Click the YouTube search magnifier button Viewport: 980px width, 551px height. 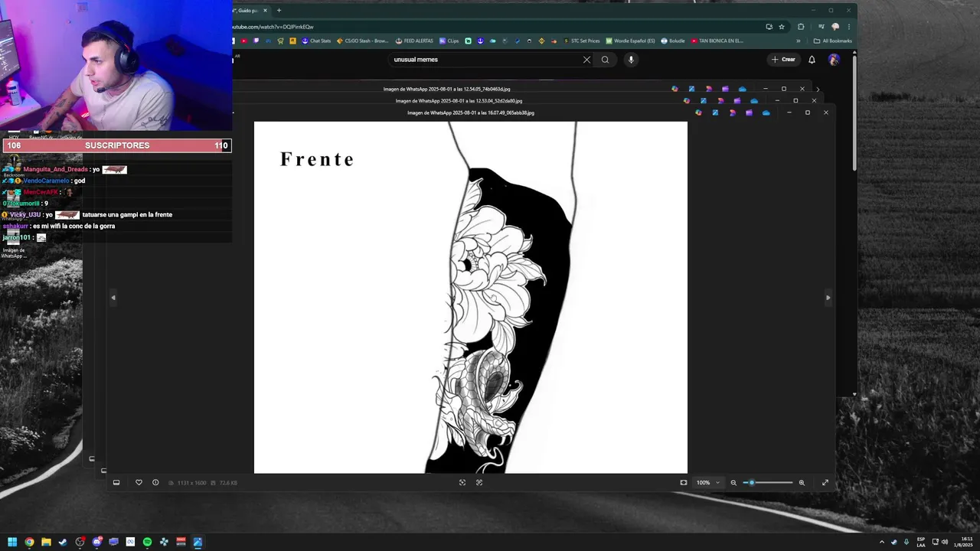coord(606,60)
